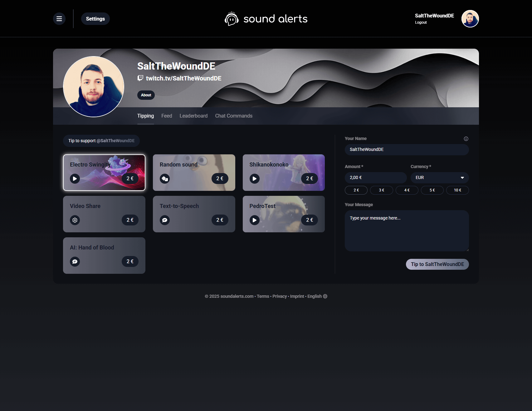Expand the EUR currency dropdown

[x=440, y=178]
